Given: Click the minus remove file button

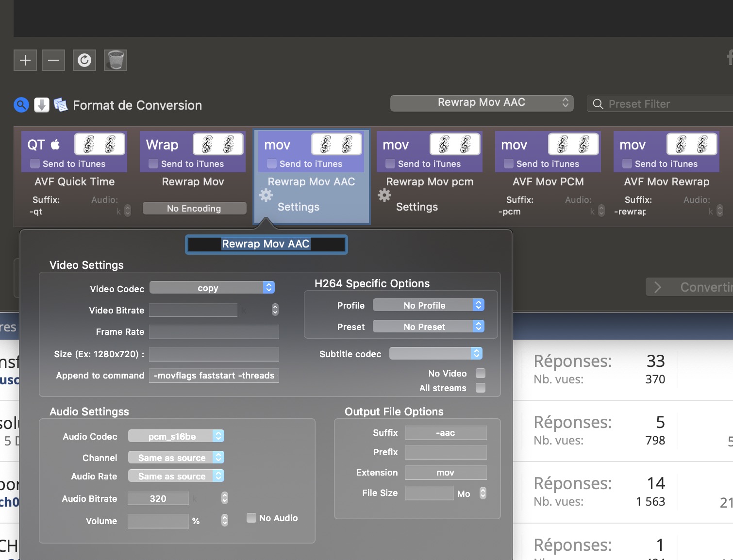Looking at the screenshot, I should pos(53,60).
